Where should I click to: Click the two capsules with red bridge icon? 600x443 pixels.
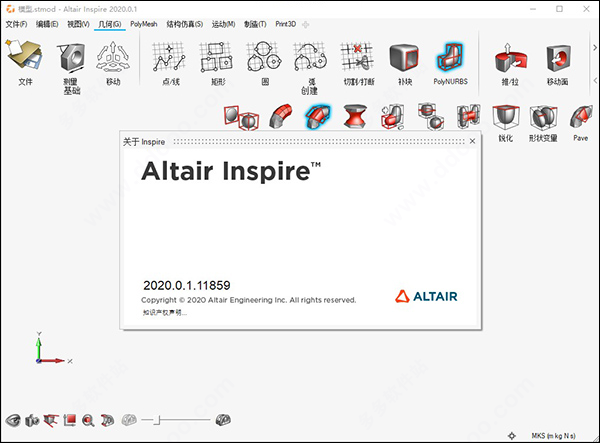469,116
